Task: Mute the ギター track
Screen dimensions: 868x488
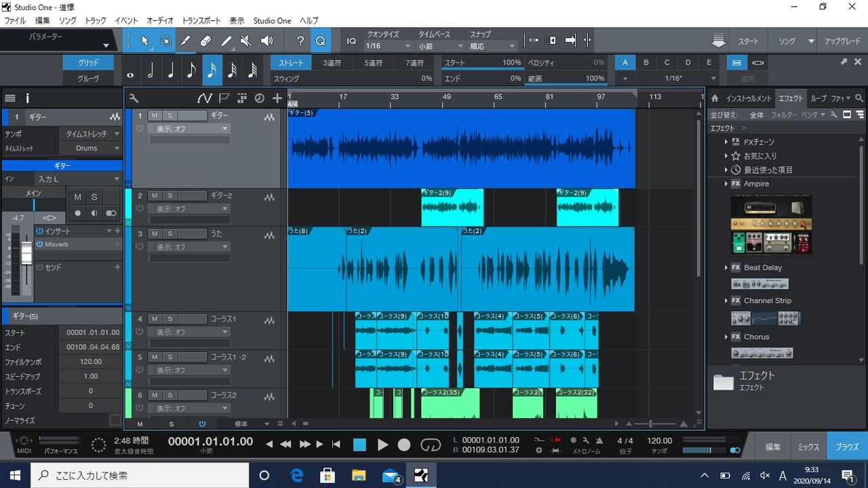Action: pyautogui.click(x=155, y=116)
